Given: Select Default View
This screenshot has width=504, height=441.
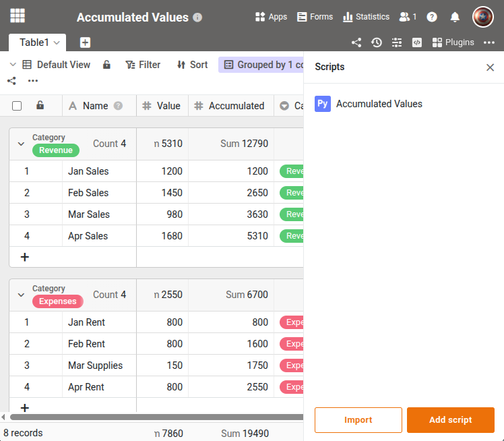Looking at the screenshot, I should pyautogui.click(x=56, y=65).
